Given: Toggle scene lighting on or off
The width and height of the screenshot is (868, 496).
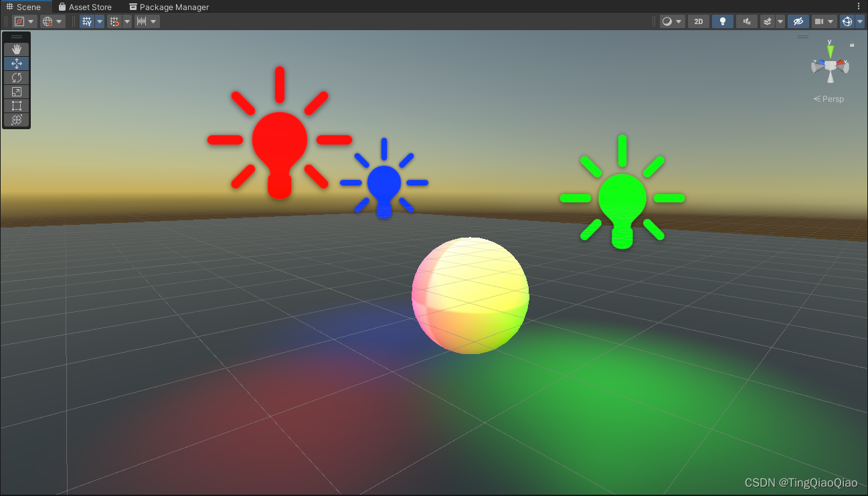Looking at the screenshot, I should 722,21.
